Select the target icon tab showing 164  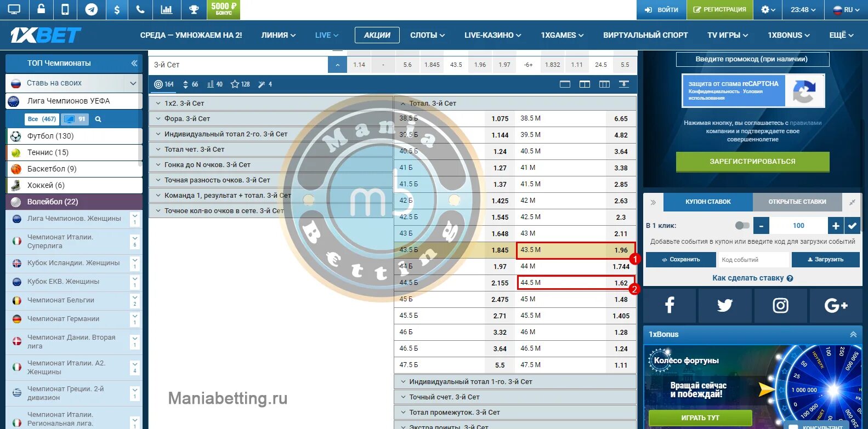tap(164, 84)
